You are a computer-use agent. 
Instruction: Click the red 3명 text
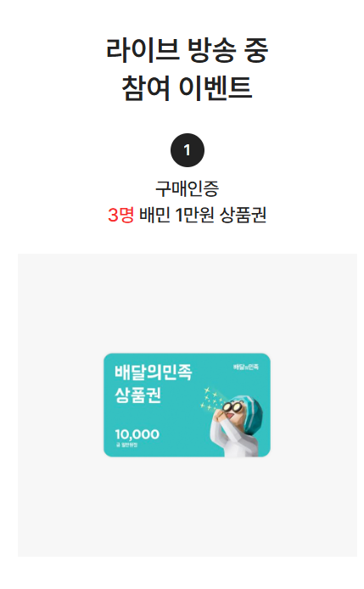121,216
